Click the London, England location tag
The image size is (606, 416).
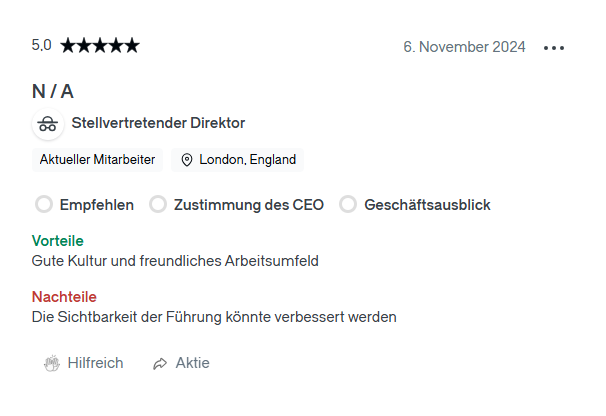237,160
